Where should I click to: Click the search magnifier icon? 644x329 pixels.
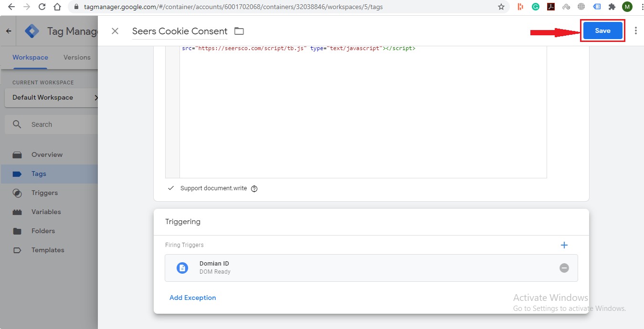(17, 124)
